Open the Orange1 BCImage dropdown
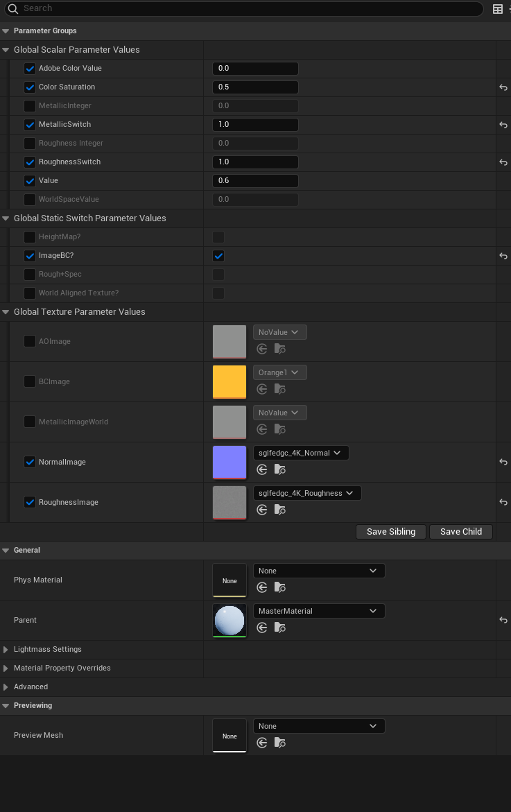Image resolution: width=511 pixels, height=812 pixels. point(279,372)
